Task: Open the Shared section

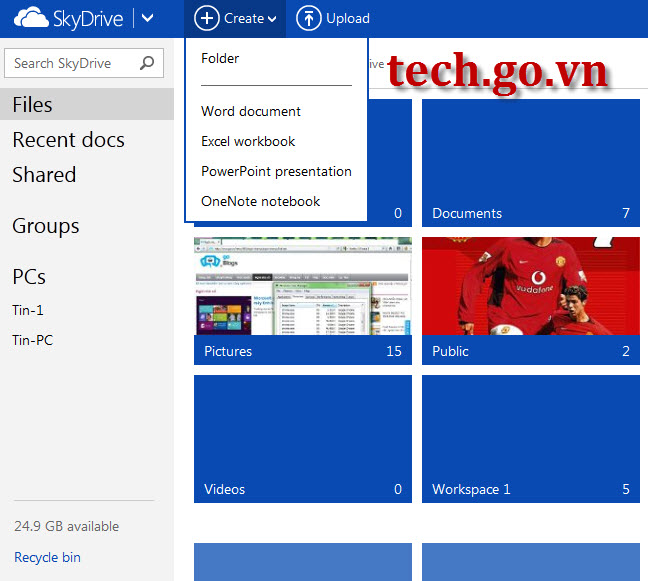Action: 44,174
